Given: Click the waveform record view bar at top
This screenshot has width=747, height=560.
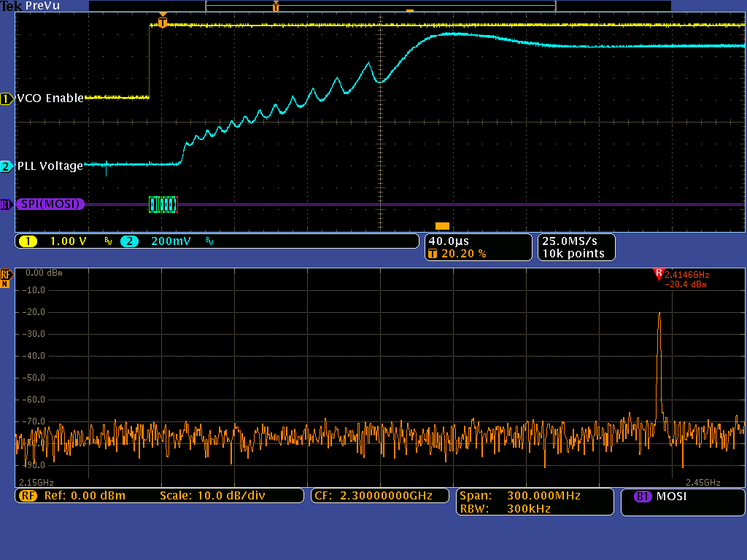Looking at the screenshot, I should 380,6.
